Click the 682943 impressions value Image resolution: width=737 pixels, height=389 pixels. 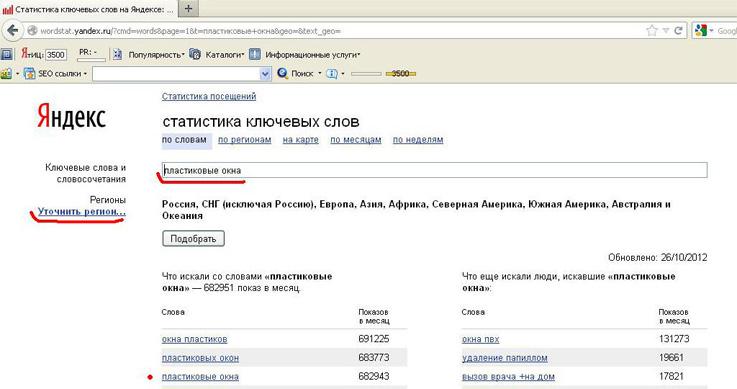(x=374, y=376)
